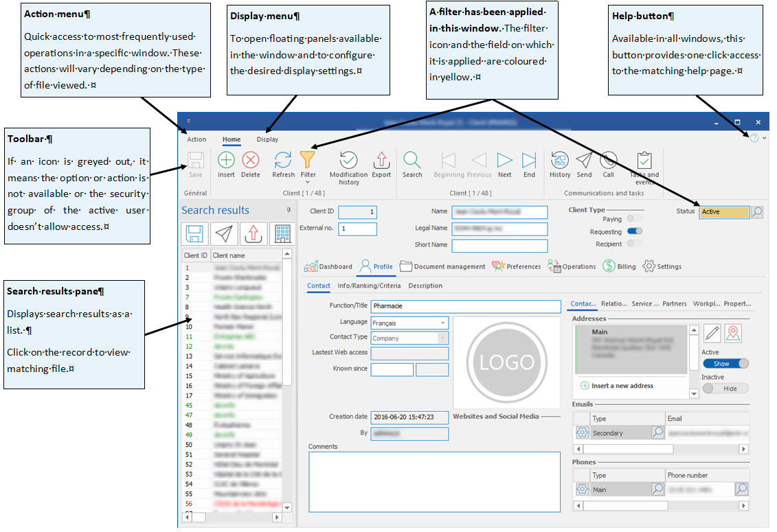Click the Export toolbar icon
Screen dimensions: 777x532
click(x=381, y=161)
